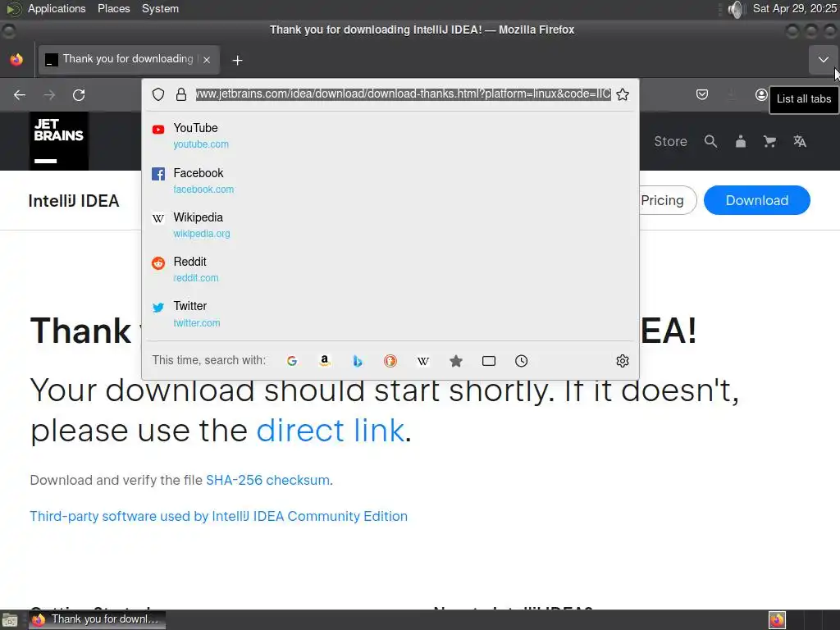Search with Amazon this time
This screenshot has width=840, height=630.
(325, 361)
